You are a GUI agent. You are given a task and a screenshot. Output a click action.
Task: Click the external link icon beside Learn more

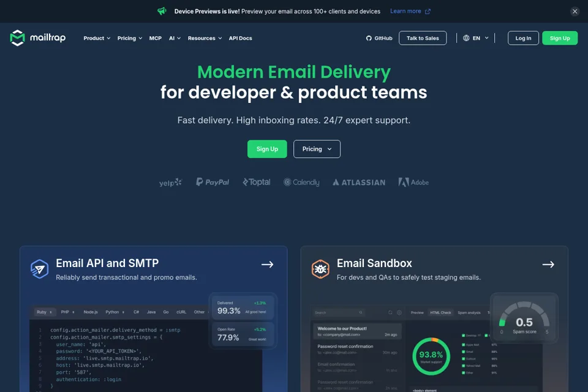pyautogui.click(x=428, y=12)
